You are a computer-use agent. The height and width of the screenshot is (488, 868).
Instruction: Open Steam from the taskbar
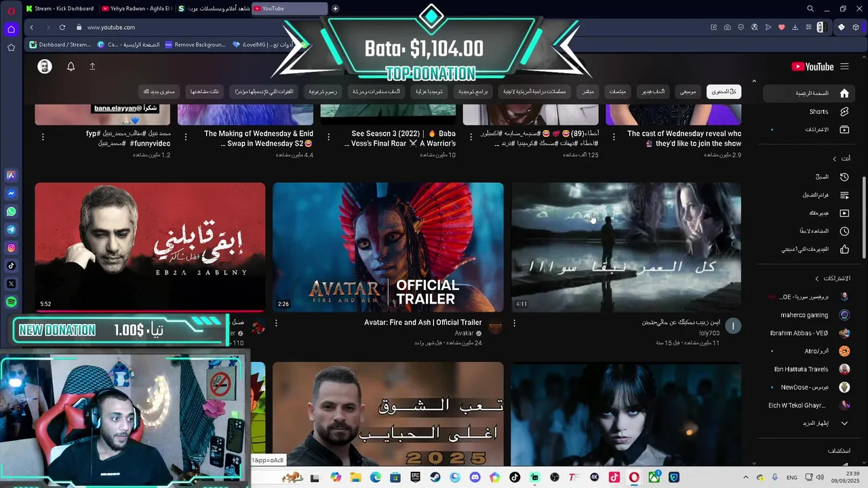tap(435, 477)
